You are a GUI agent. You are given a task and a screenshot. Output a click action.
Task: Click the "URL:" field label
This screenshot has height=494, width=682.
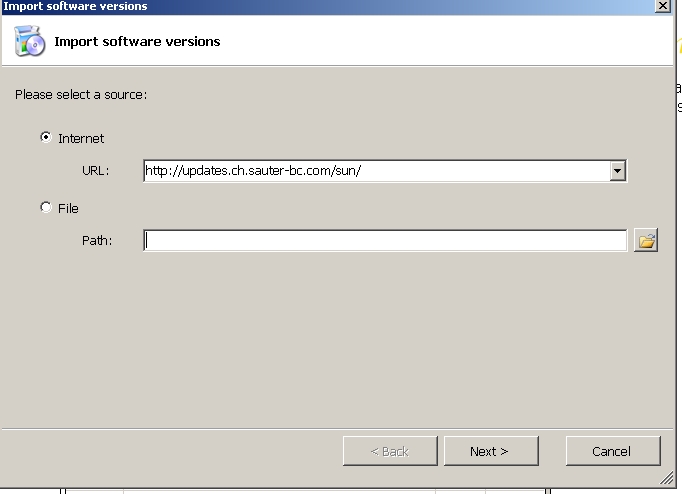pyautogui.click(x=95, y=171)
